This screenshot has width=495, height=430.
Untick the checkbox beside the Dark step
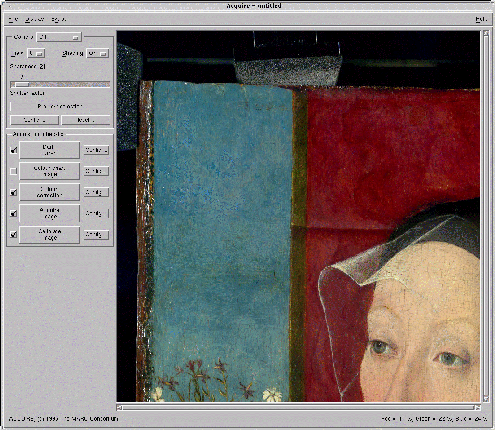tap(13, 150)
